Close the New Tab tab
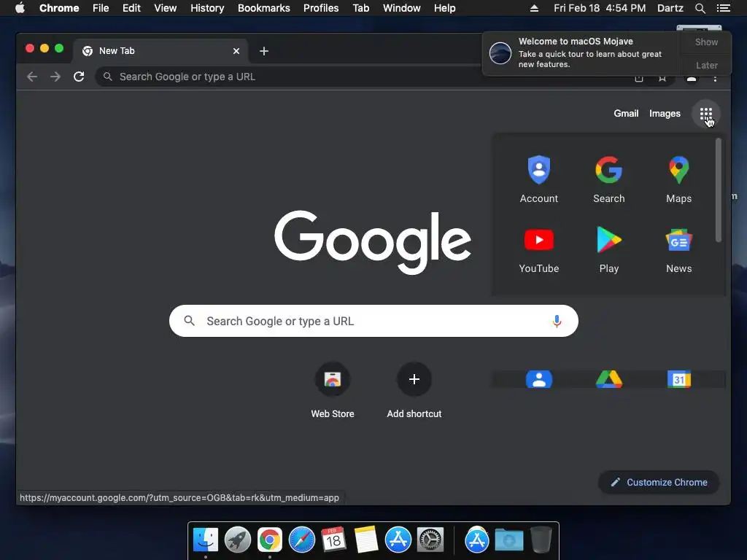 [236, 51]
